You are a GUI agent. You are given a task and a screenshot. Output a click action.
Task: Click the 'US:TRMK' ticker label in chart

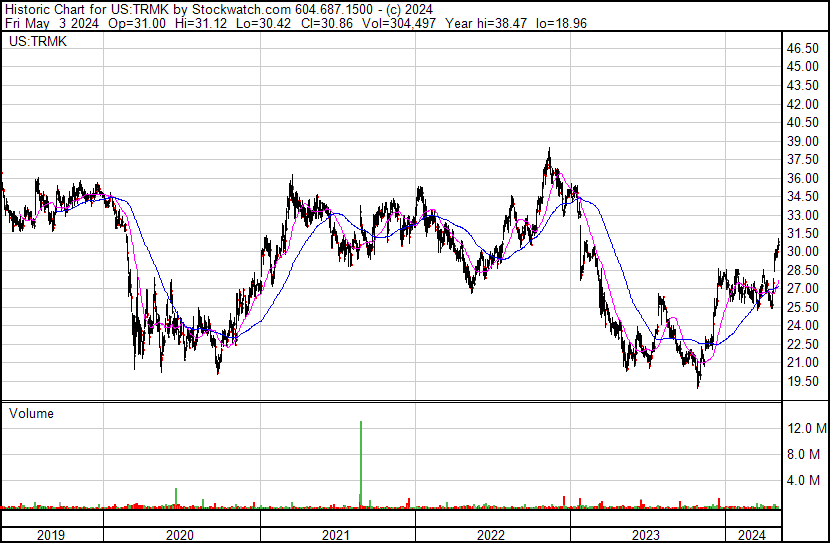pyautogui.click(x=38, y=41)
